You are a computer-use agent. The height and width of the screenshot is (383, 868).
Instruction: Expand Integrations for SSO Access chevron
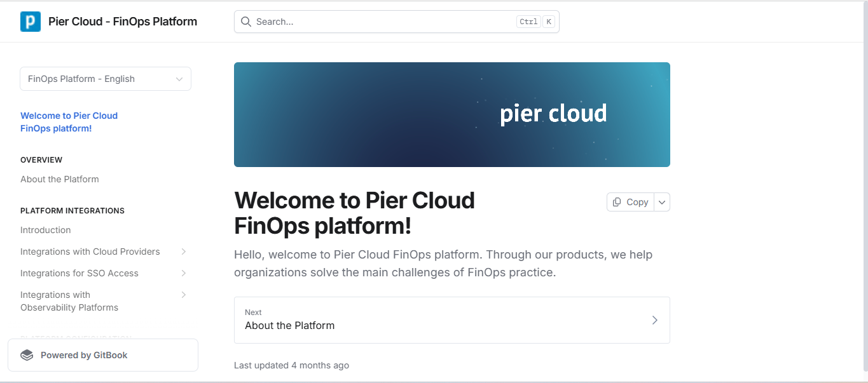pos(183,273)
